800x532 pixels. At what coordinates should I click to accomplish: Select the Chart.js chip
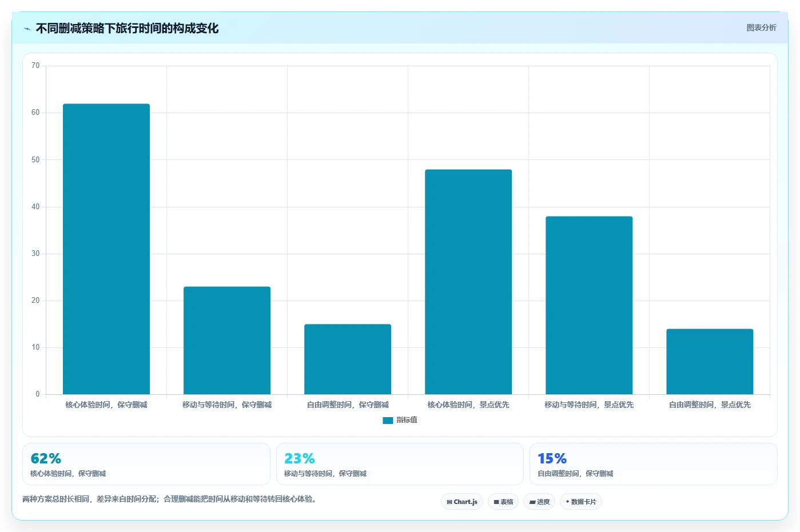pos(462,502)
